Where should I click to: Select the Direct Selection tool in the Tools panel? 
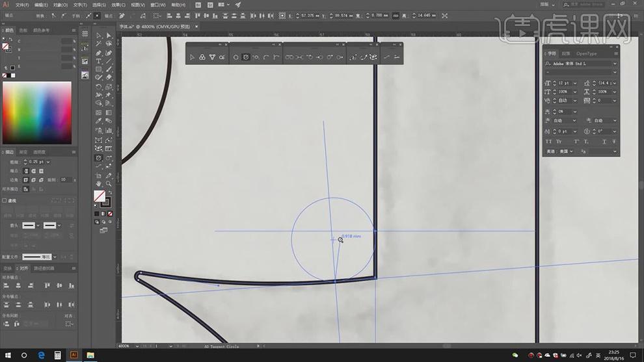109,36
